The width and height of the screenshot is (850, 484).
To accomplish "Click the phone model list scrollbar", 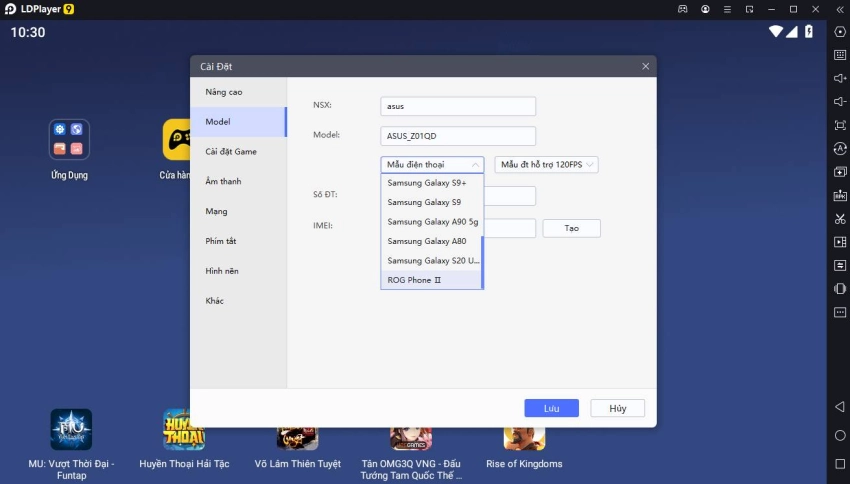I will pyautogui.click(x=482, y=262).
